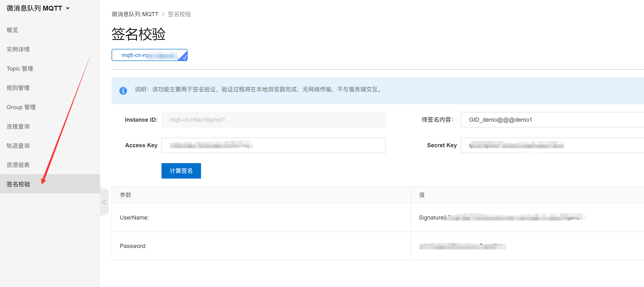Focus the Access Key input field
This screenshot has width=644, height=287.
[x=274, y=145]
